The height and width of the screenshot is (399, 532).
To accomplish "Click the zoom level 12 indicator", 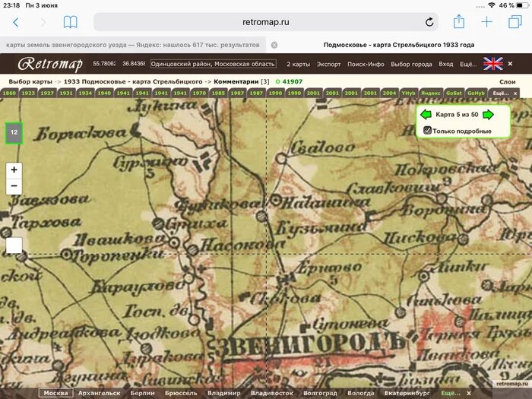I will pyautogui.click(x=14, y=133).
